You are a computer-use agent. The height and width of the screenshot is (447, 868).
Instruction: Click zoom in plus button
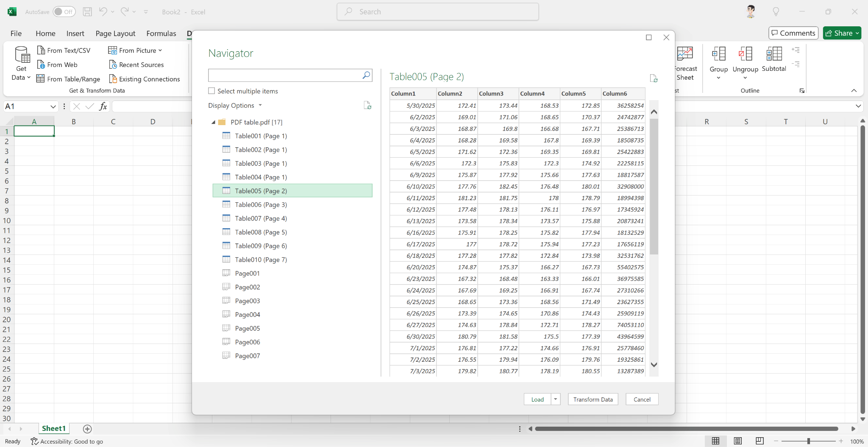pyautogui.click(x=841, y=441)
